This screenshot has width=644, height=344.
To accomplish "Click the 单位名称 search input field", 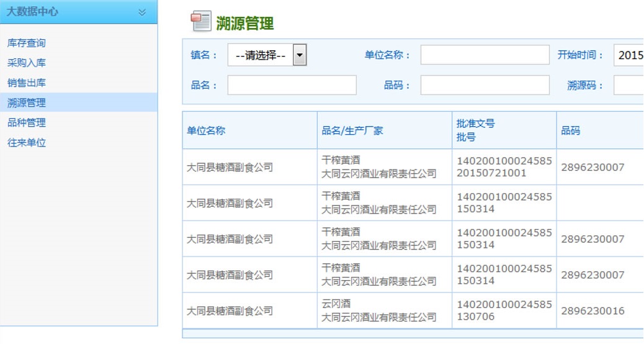I will (x=485, y=55).
